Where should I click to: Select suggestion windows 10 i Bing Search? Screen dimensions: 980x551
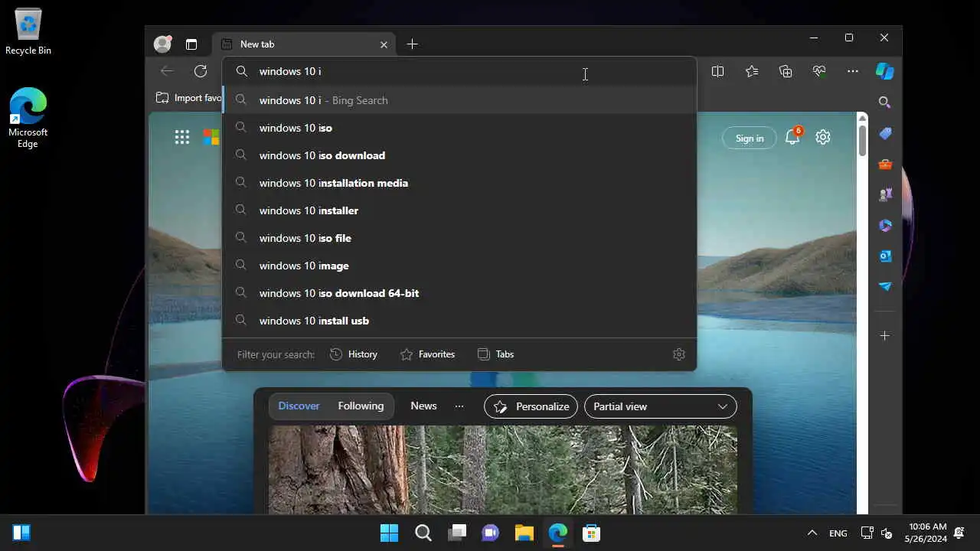(459, 100)
